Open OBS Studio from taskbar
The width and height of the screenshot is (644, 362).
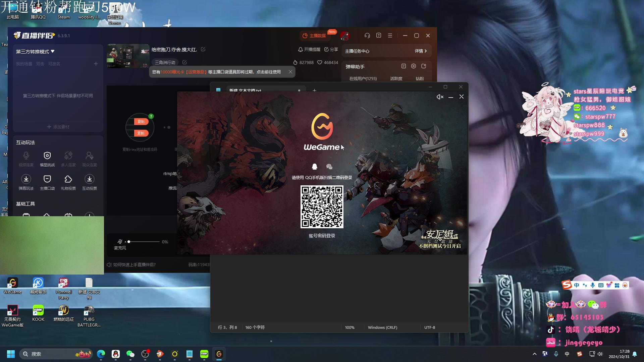click(x=145, y=354)
